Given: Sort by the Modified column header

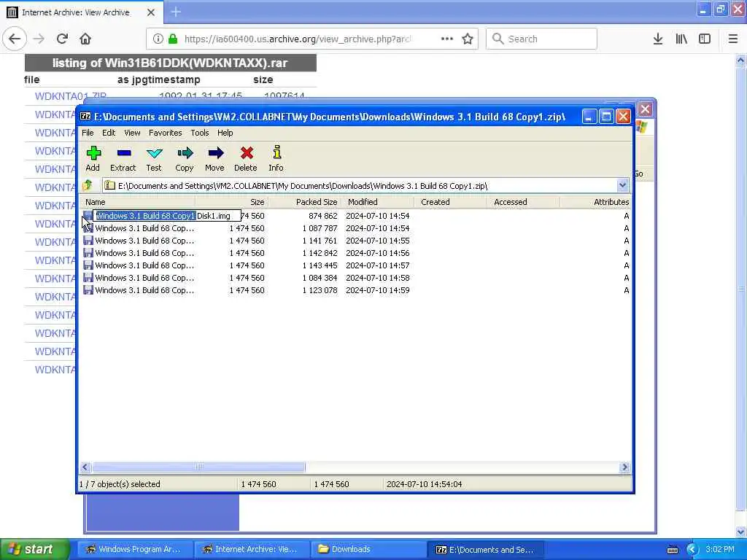Looking at the screenshot, I should coord(378,202).
